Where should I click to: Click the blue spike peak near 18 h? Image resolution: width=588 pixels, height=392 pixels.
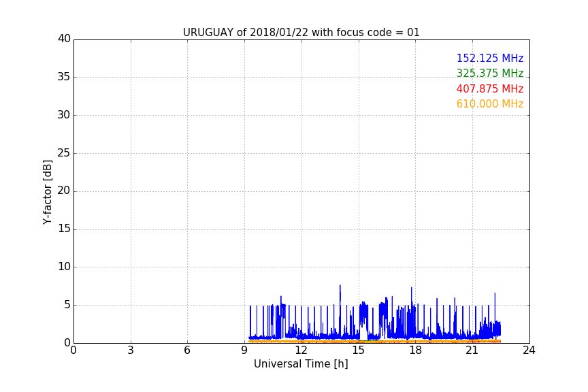tap(411, 288)
